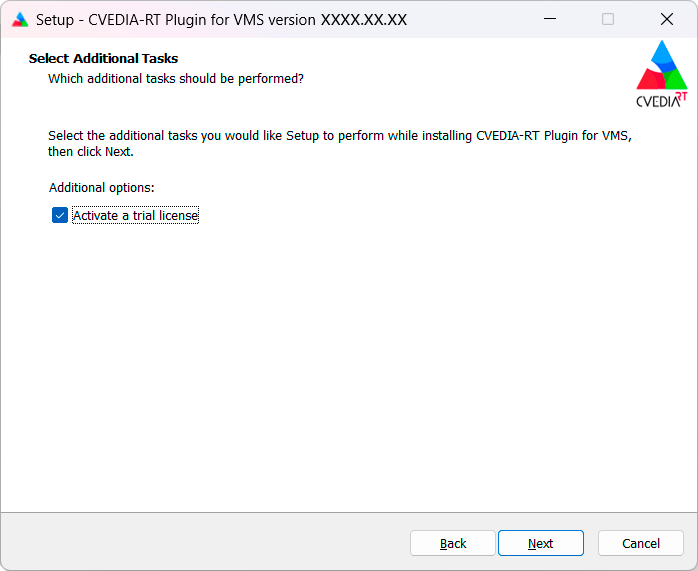Image resolution: width=698 pixels, height=571 pixels.
Task: Click the 'Select Additional Tasks' heading
Action: click(103, 58)
